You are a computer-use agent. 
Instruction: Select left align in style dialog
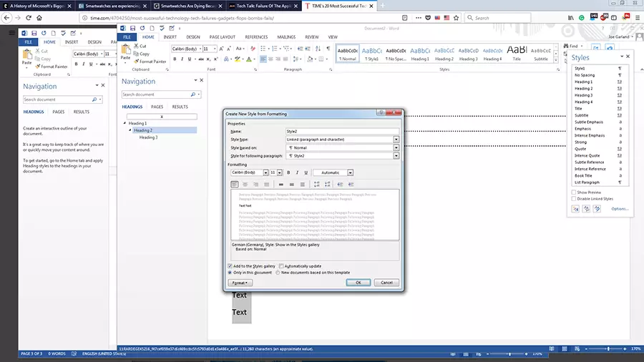click(x=235, y=184)
